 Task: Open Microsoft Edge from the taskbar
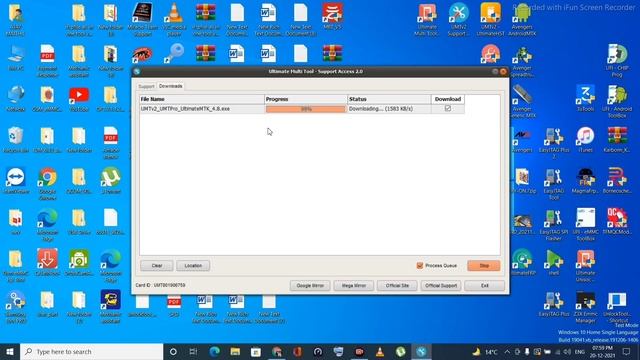(x=214, y=352)
